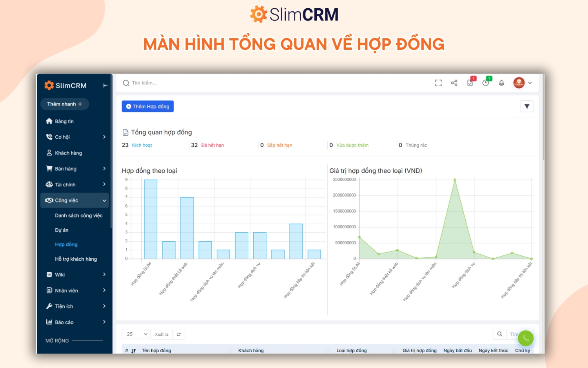Open tasks icon showing 2 notifications

[470, 83]
